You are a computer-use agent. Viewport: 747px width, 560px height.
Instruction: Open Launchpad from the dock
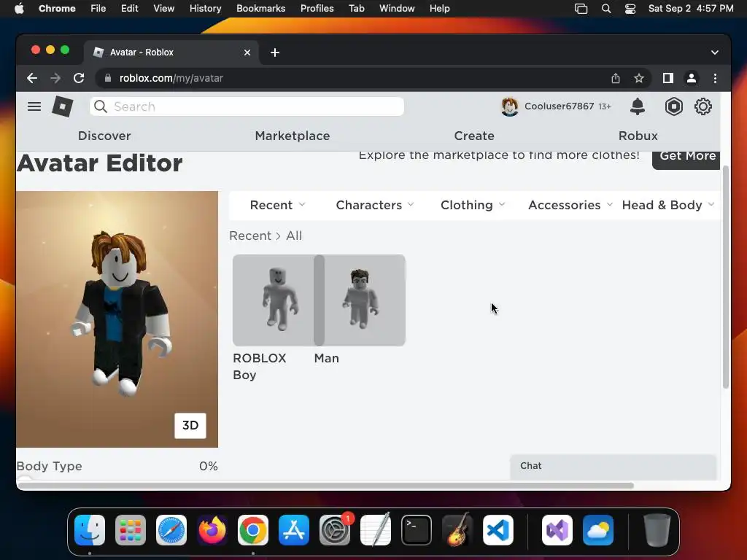pyautogui.click(x=131, y=530)
